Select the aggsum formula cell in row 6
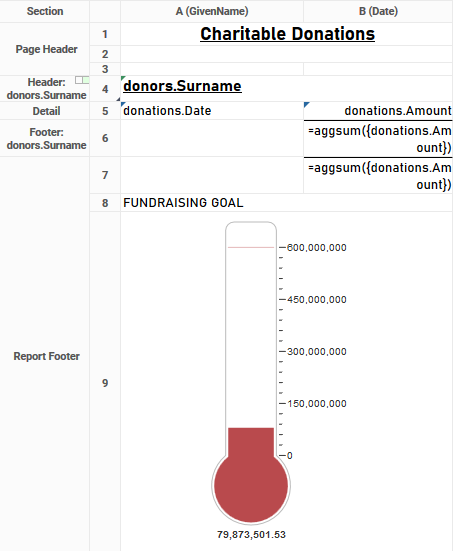 (x=378, y=138)
